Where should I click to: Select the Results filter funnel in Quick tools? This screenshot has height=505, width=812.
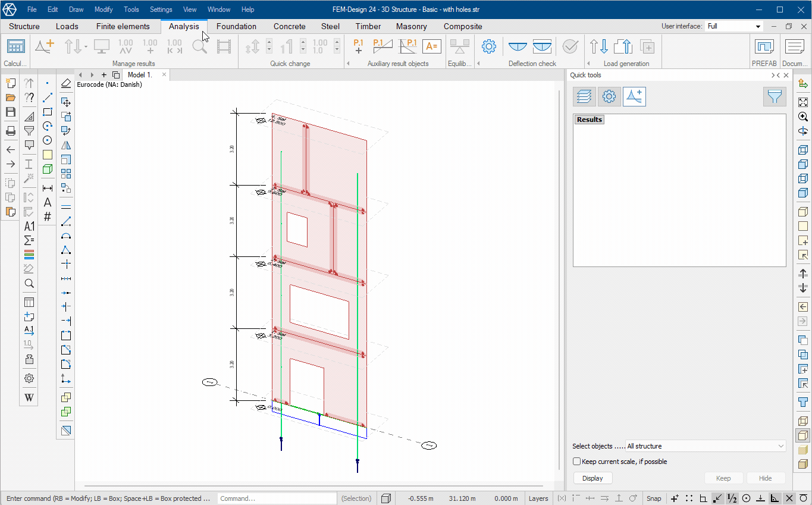click(x=775, y=96)
